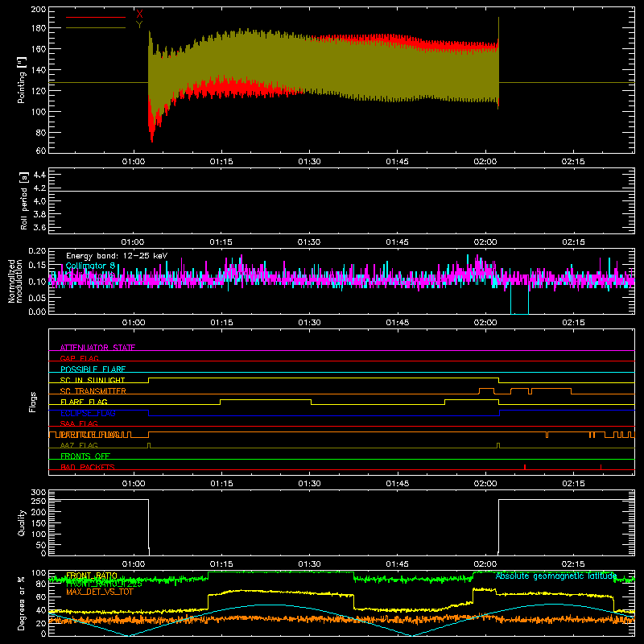The height and width of the screenshot is (644, 644).
Task: Click the 01:15 tick under the Pointing plot
Action: (221, 162)
